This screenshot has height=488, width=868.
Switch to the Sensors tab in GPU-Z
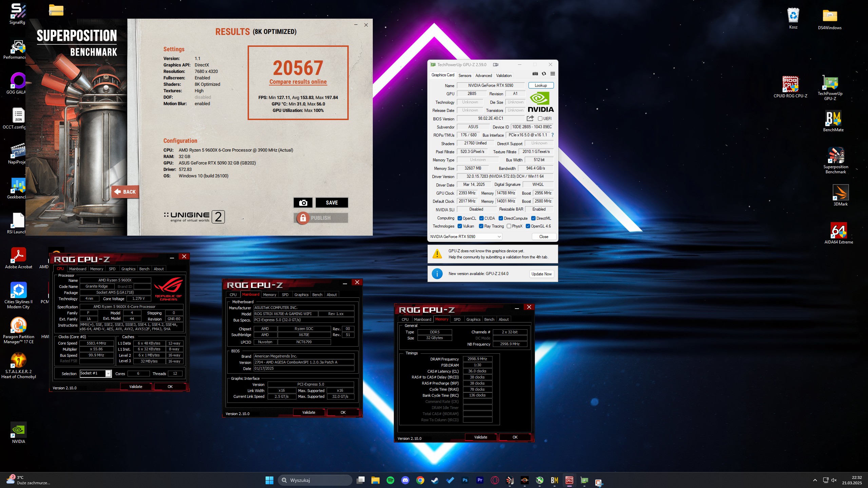pyautogui.click(x=465, y=76)
